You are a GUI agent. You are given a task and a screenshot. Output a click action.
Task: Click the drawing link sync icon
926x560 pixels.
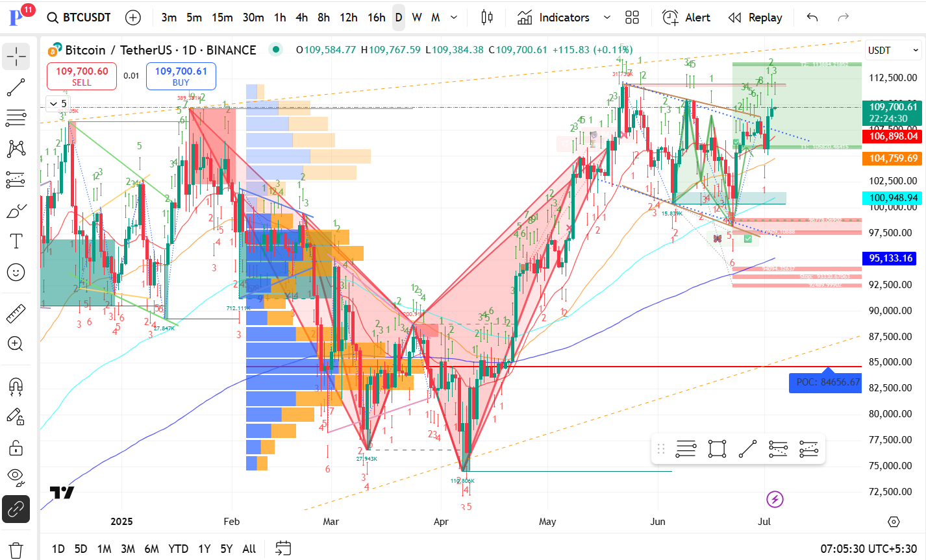click(x=16, y=509)
